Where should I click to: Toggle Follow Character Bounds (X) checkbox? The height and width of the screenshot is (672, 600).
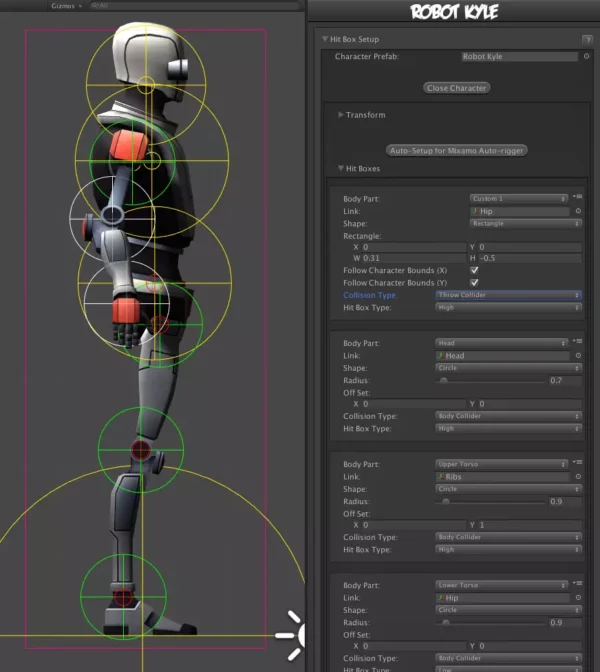click(x=474, y=270)
